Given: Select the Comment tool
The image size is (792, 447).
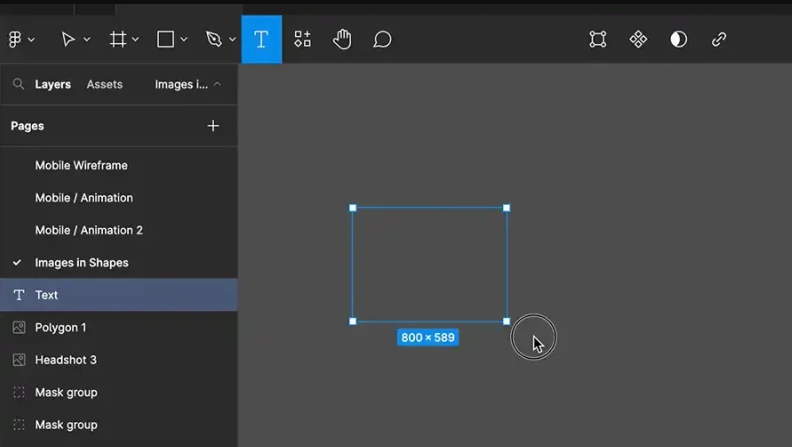Looking at the screenshot, I should (x=382, y=39).
